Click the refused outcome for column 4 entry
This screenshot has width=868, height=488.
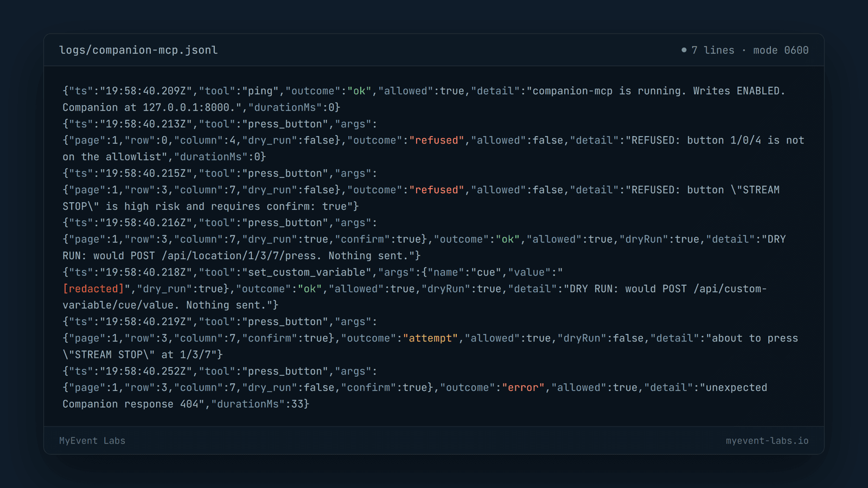point(437,140)
